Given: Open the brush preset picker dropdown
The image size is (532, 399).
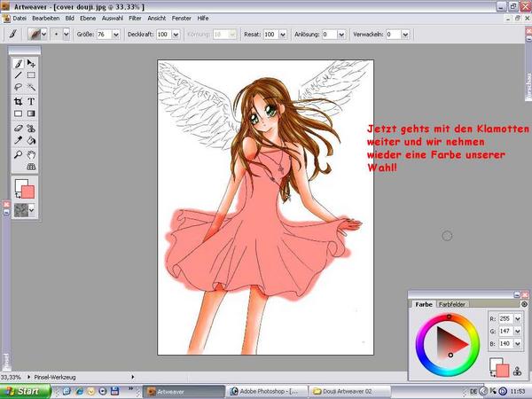Looking at the screenshot, I should pos(43,34).
